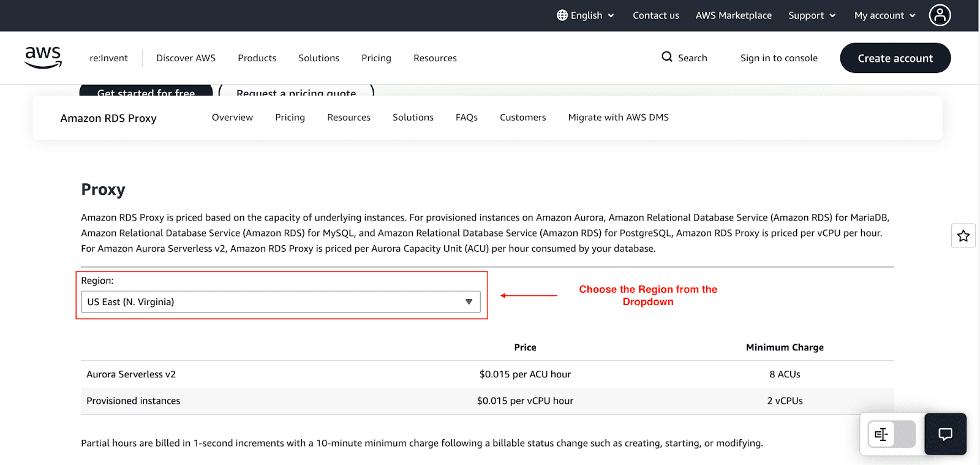Switch to Resources tab of RDS Proxy
The height and width of the screenshot is (465, 980).
coord(349,118)
